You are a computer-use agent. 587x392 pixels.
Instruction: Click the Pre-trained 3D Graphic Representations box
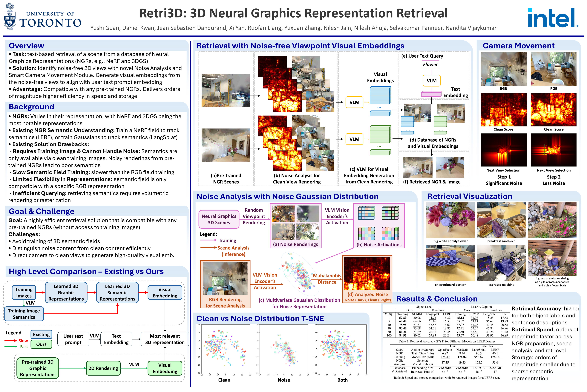38,368
